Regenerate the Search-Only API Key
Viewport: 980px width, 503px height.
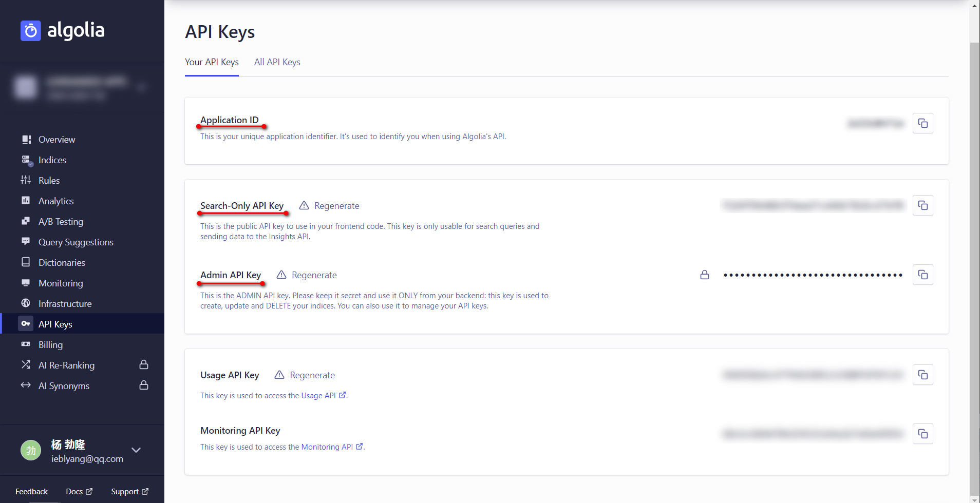coord(336,206)
